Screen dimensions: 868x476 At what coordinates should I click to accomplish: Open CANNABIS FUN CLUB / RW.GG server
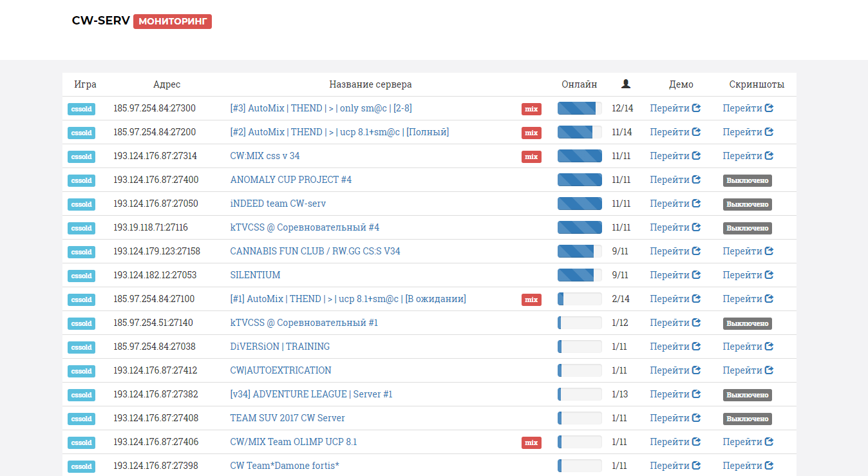(315, 251)
